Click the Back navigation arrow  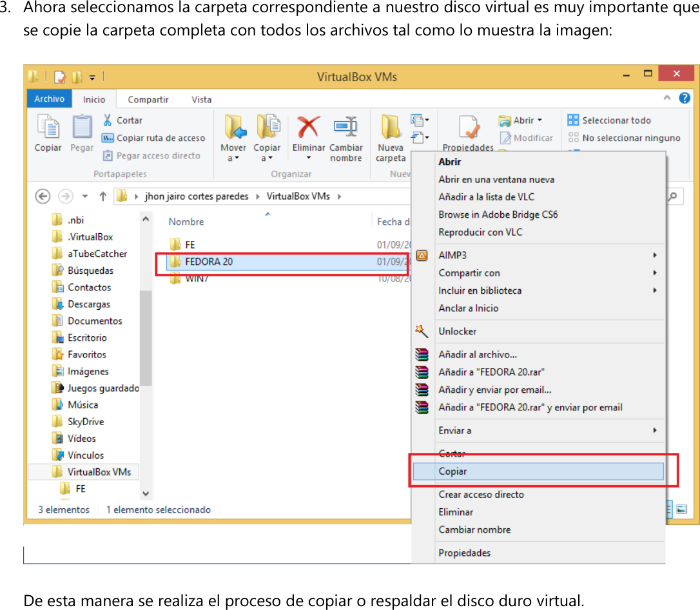pos(43,196)
